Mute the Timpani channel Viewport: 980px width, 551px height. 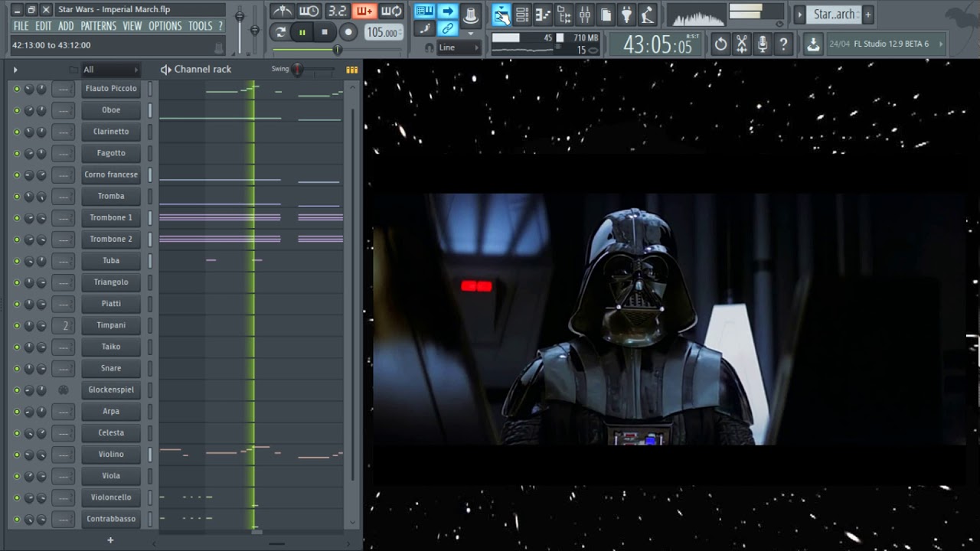point(17,325)
